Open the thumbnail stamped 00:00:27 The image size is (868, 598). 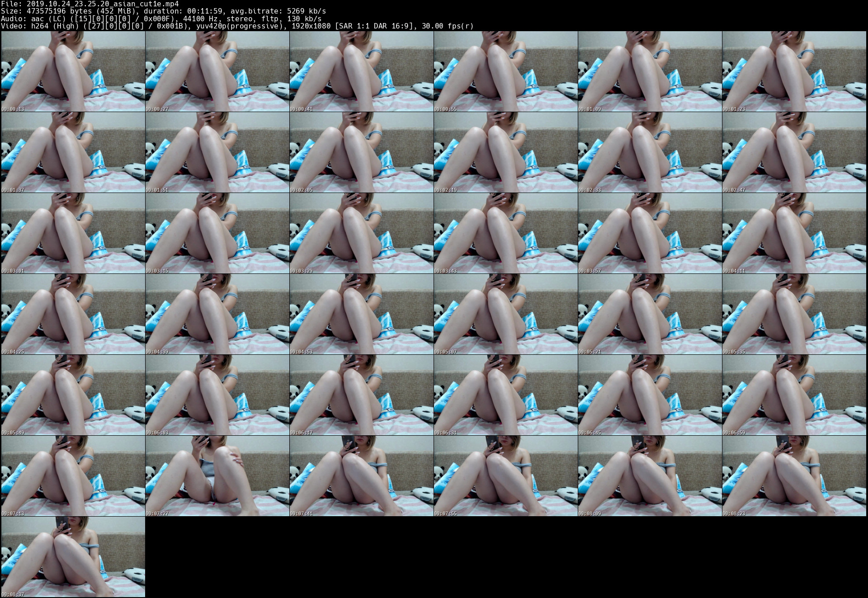(217, 71)
